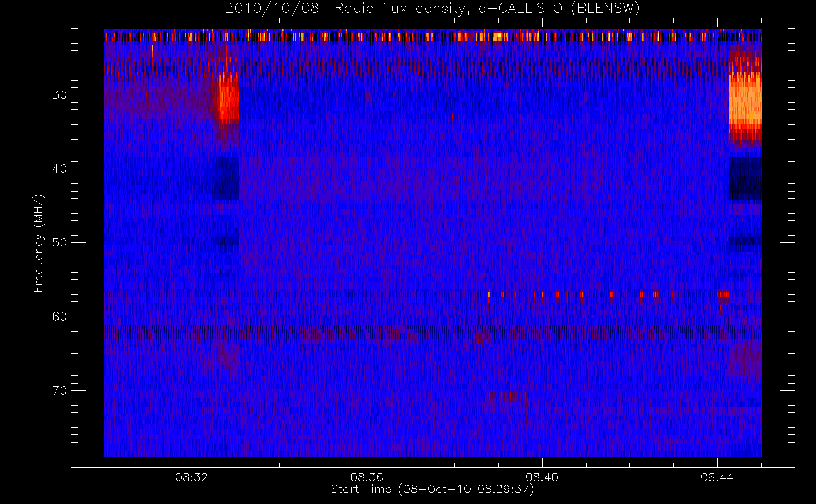Click the 'Frequency (MHZ)' axis label
Viewport: 816px width, 504px height.
[38, 243]
